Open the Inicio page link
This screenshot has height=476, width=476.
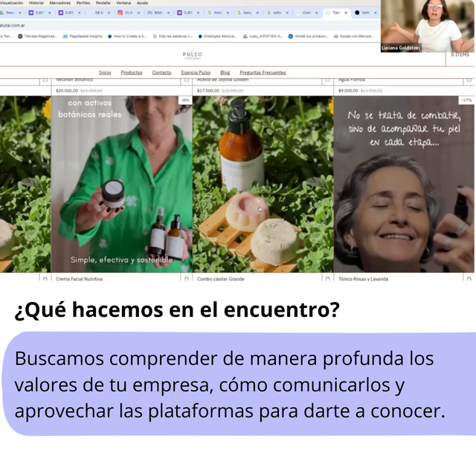click(x=105, y=73)
